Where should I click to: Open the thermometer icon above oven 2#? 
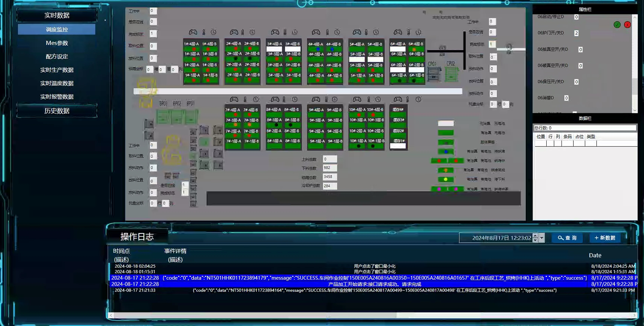pyautogui.click(x=243, y=33)
